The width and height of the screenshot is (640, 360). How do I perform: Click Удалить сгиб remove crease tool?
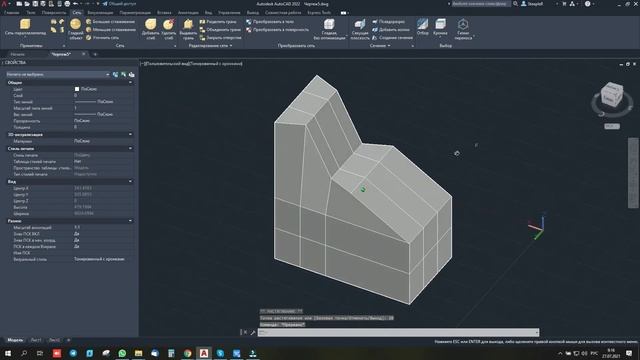pos(168,29)
